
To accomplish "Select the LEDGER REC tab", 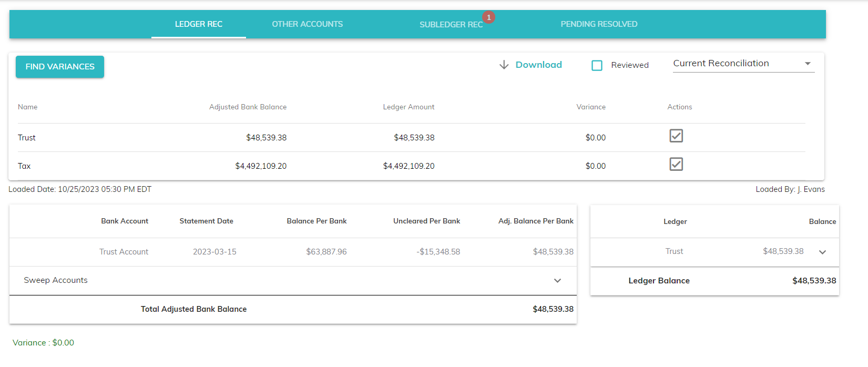I will coord(199,24).
